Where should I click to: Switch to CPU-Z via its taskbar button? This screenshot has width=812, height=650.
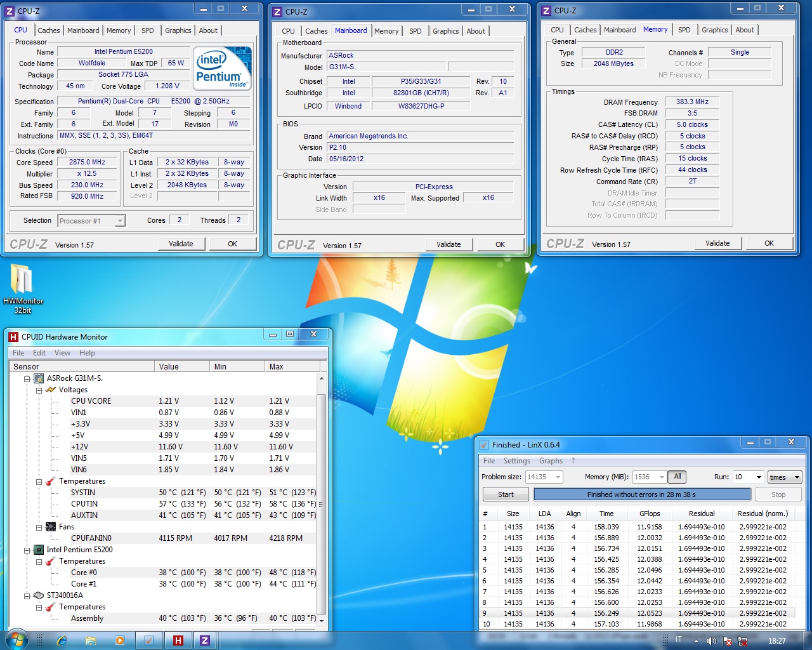pos(205,640)
